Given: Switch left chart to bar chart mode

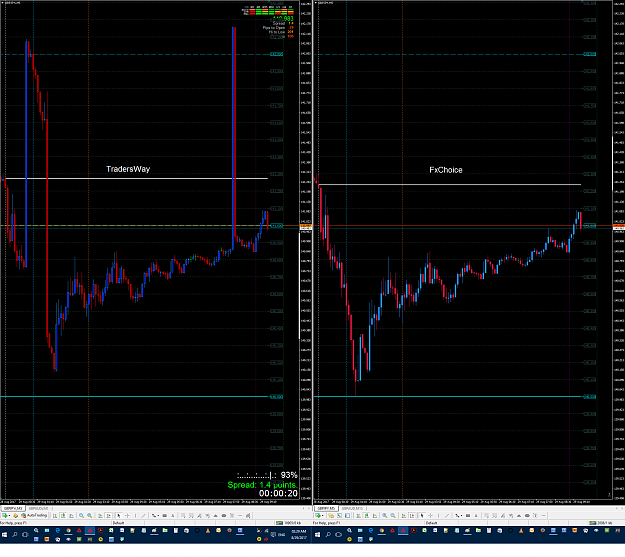Looking at the screenshot, I should point(55,516).
